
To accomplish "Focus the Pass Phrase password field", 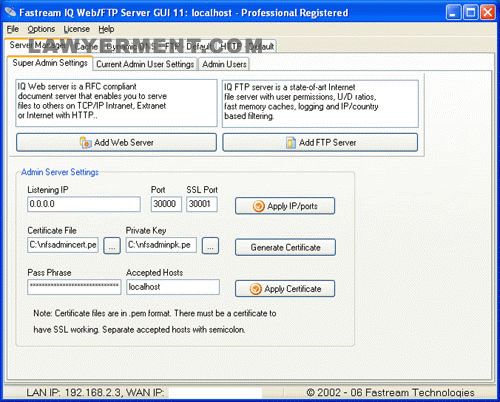I will (74, 287).
